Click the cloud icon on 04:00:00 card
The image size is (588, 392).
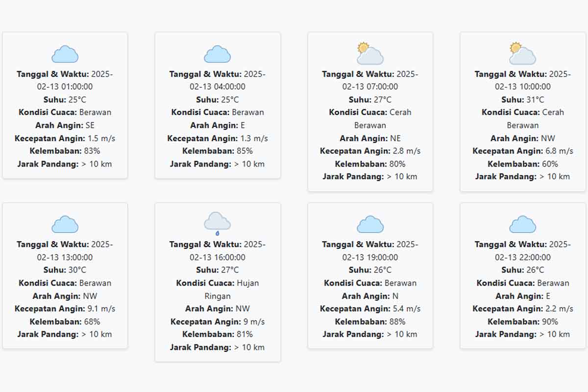tap(218, 54)
